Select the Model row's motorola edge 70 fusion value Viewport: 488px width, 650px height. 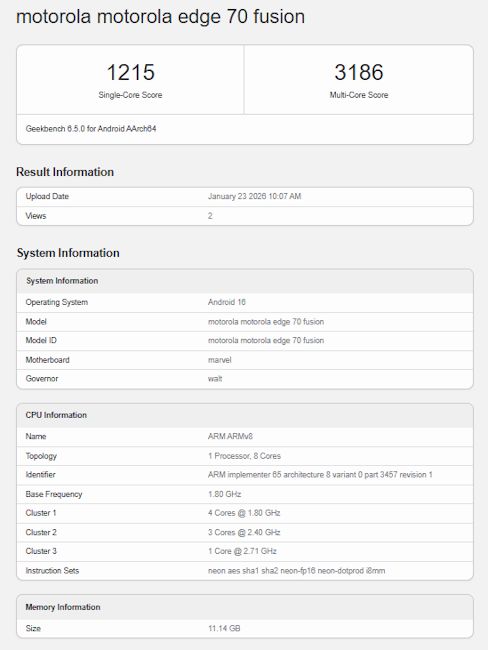[x=266, y=322]
